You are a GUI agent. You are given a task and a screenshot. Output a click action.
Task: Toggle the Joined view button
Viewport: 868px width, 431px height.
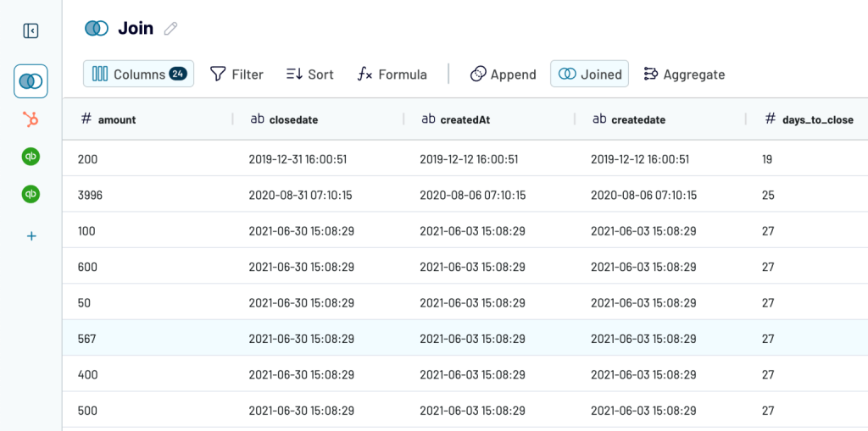589,74
